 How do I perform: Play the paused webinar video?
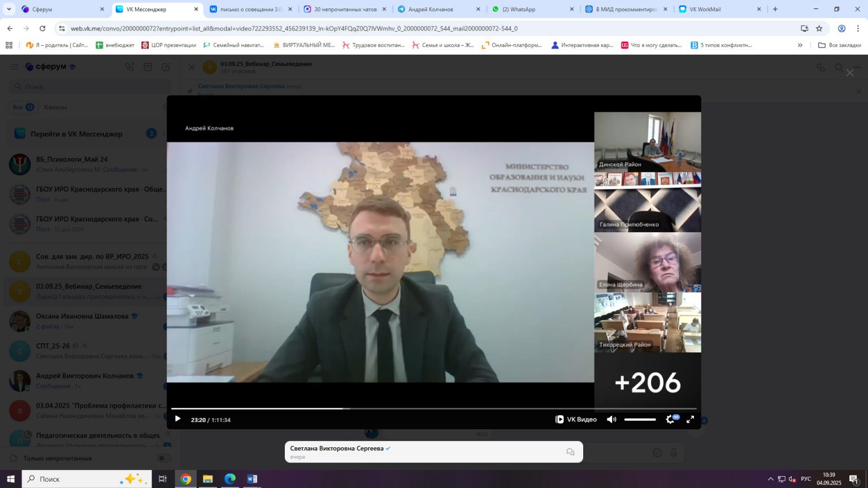click(x=177, y=419)
